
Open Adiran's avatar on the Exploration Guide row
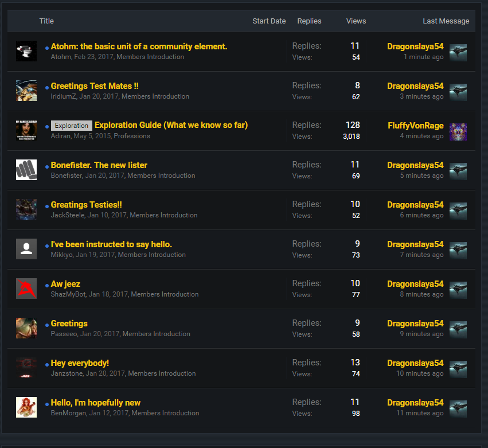[x=26, y=130]
